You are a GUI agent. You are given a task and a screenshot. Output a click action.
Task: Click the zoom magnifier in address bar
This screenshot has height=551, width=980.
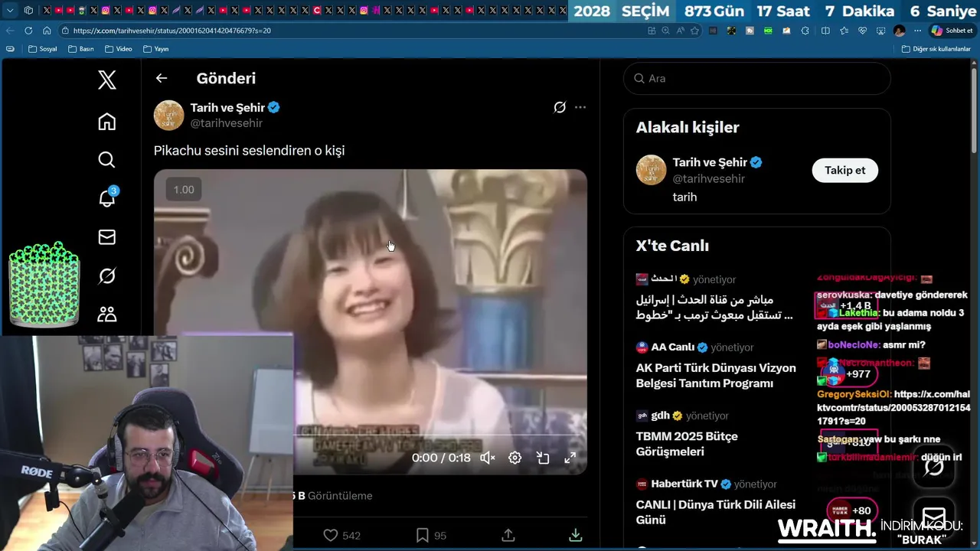click(x=665, y=31)
